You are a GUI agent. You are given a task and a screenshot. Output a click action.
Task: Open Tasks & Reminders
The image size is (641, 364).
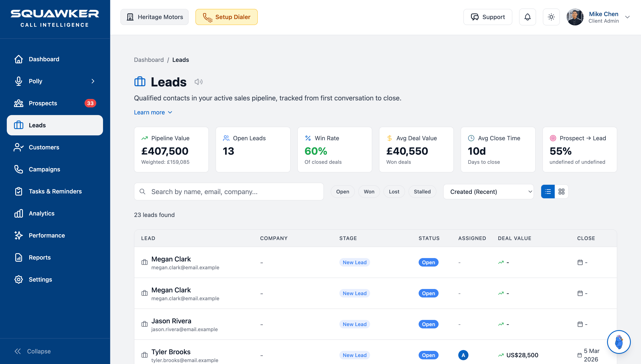pos(55,191)
